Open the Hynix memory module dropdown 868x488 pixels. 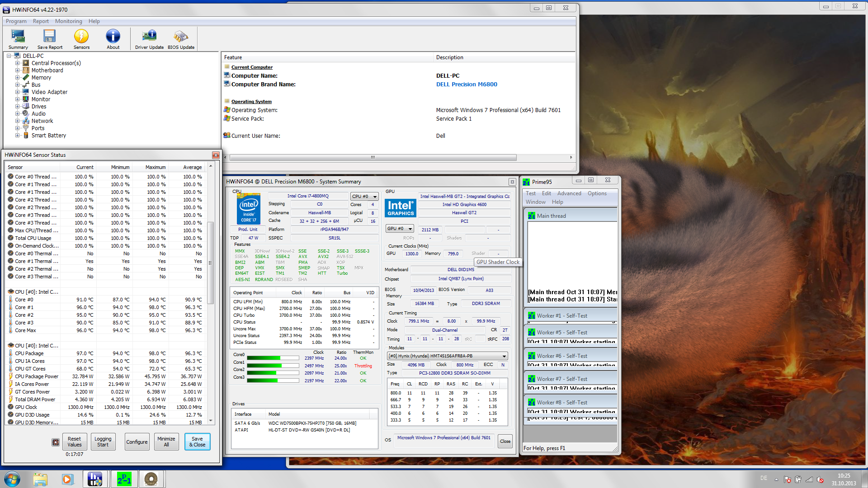448,356
